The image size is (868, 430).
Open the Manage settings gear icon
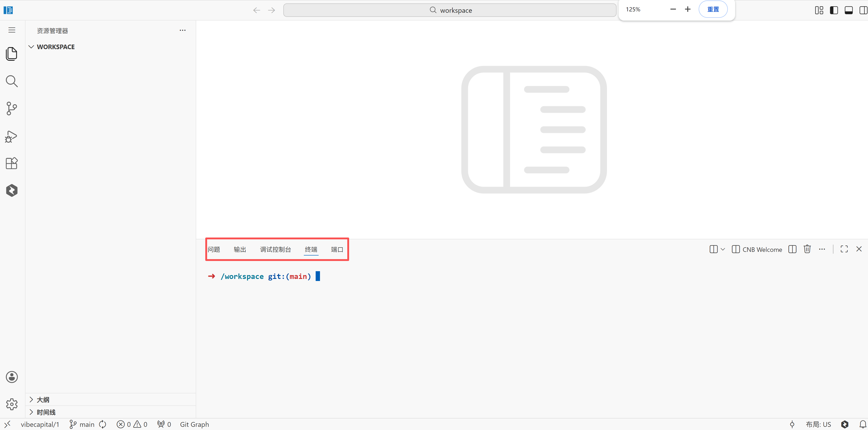pos(12,404)
